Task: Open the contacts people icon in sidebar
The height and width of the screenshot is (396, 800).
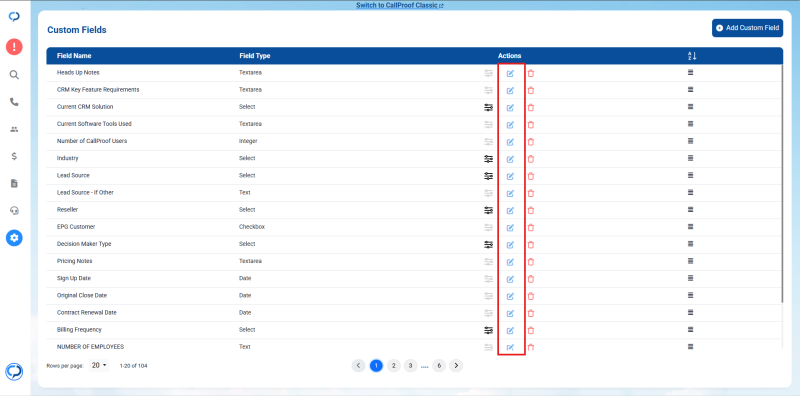Action: 14,129
